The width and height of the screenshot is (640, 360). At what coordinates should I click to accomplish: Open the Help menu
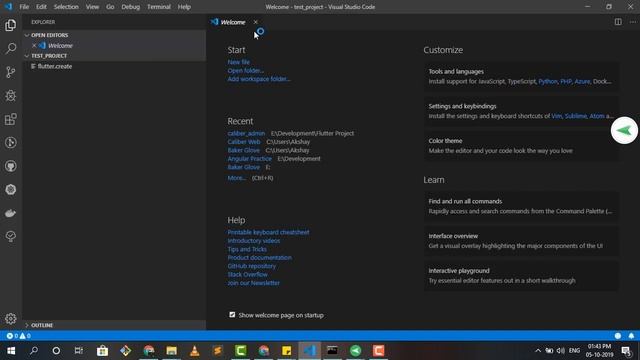click(x=184, y=7)
